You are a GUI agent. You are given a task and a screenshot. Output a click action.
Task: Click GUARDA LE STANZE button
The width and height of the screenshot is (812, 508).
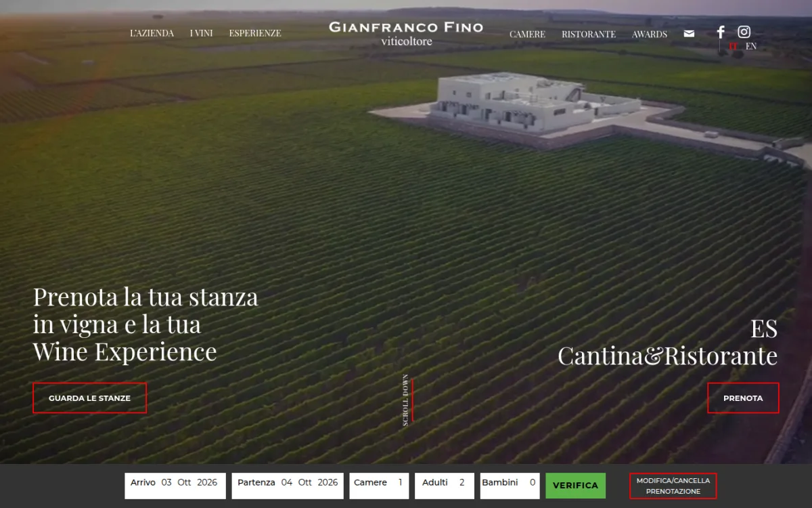pyautogui.click(x=89, y=398)
